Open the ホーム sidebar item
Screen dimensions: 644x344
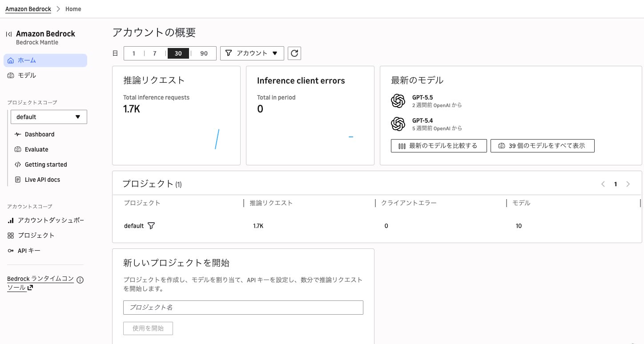(45, 60)
